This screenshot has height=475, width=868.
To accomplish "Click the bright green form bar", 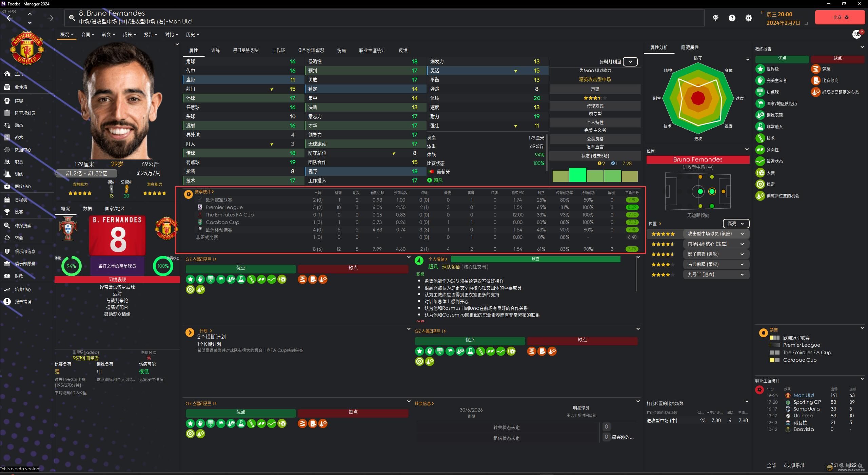I will click(x=577, y=175).
